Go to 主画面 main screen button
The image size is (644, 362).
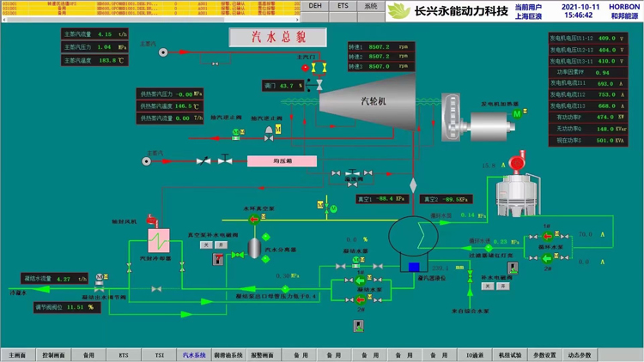tap(18, 354)
